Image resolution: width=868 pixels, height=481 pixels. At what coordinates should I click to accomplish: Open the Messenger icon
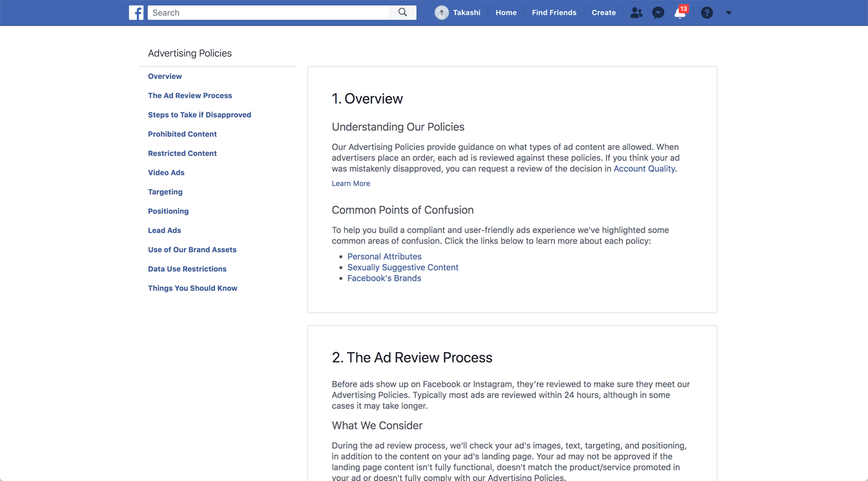point(658,13)
